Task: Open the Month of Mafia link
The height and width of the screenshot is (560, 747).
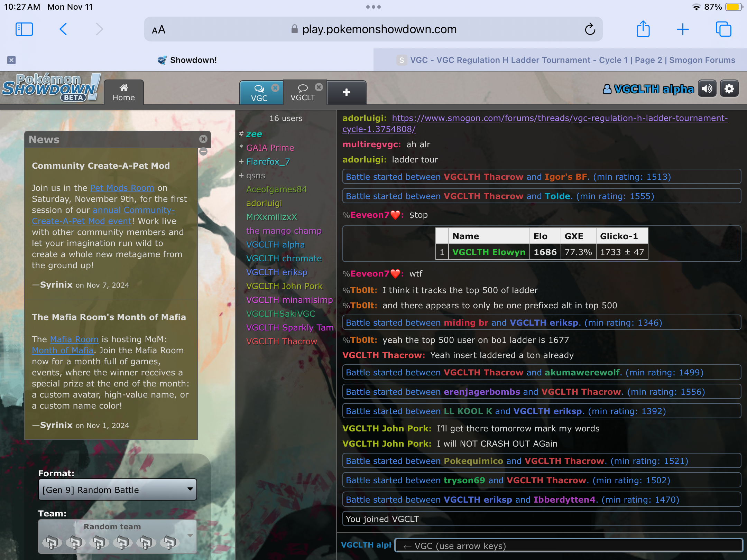Action: pyautogui.click(x=63, y=351)
